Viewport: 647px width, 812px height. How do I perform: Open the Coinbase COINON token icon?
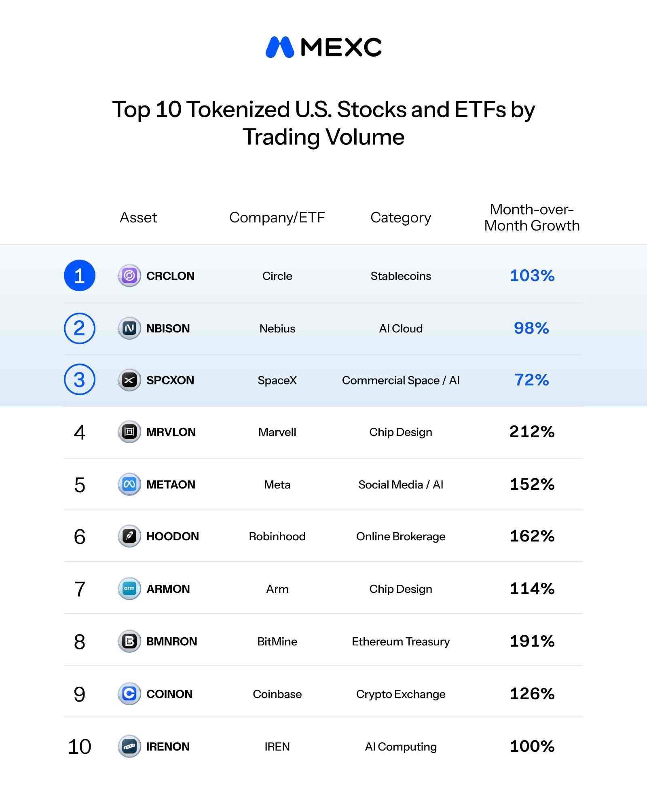pos(129,694)
